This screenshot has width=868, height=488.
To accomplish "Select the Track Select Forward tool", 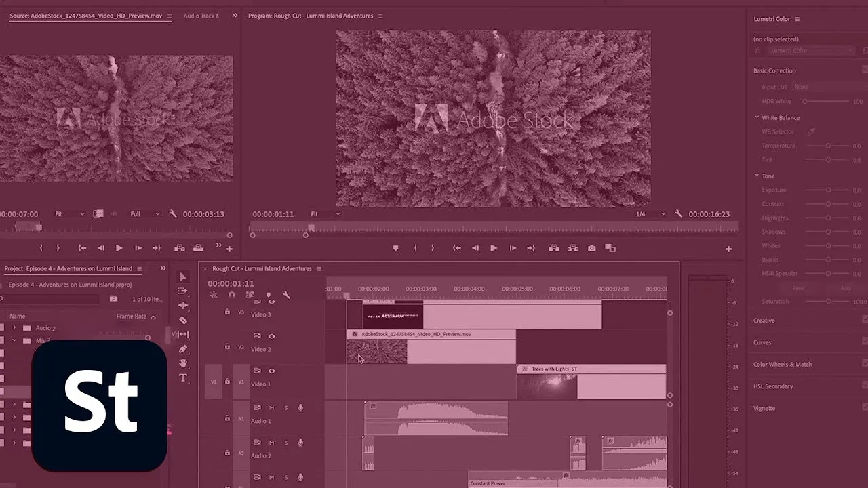I will (x=183, y=291).
